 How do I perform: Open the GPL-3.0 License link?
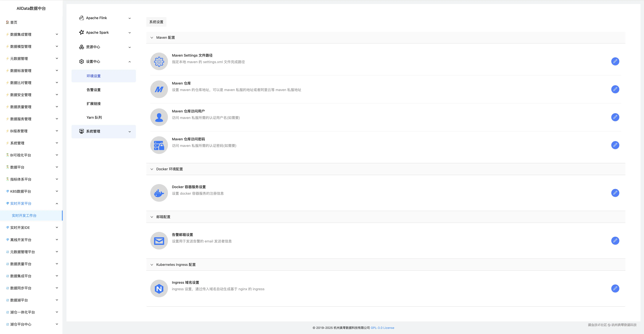[382, 328]
